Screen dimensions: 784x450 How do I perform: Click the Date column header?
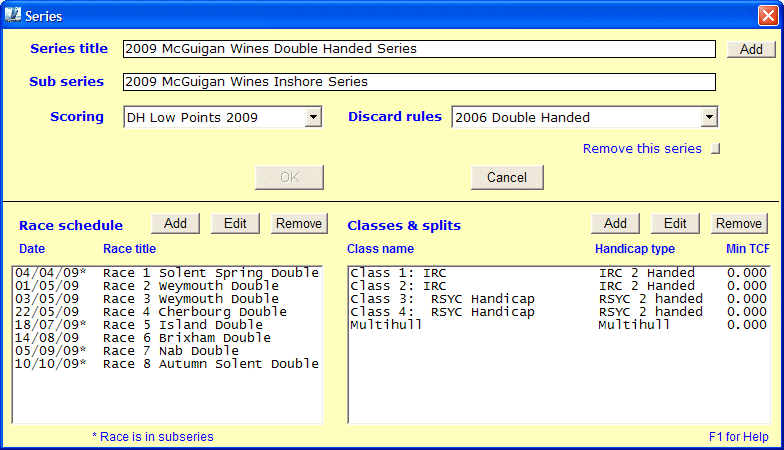(32, 249)
